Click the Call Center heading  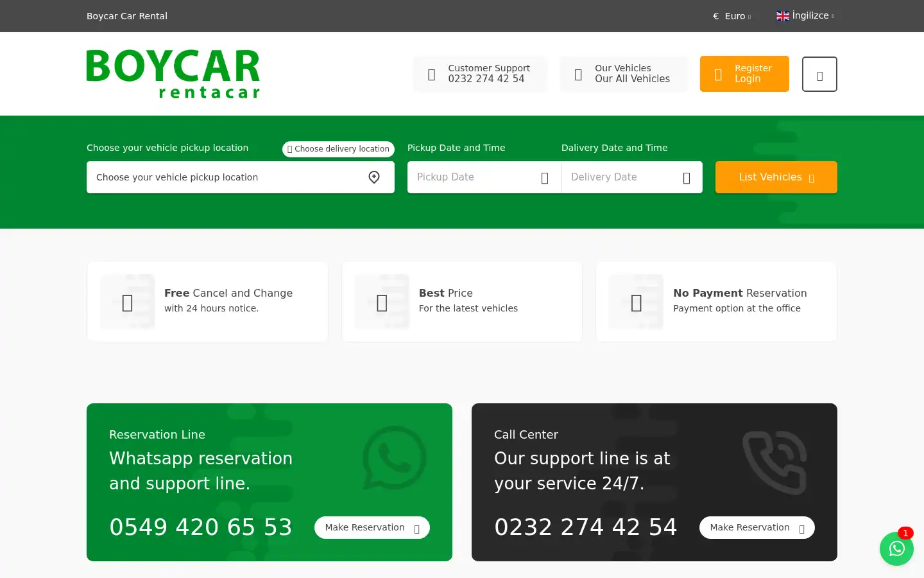(x=526, y=435)
